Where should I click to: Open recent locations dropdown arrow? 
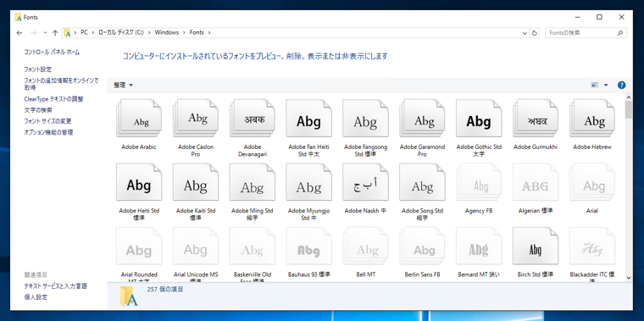45,32
